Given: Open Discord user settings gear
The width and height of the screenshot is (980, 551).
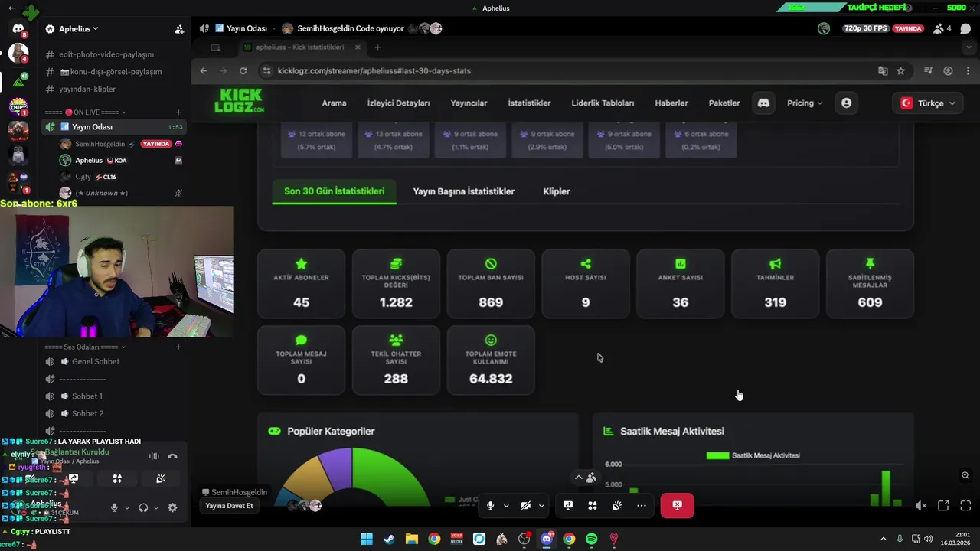Looking at the screenshot, I should pyautogui.click(x=172, y=507).
